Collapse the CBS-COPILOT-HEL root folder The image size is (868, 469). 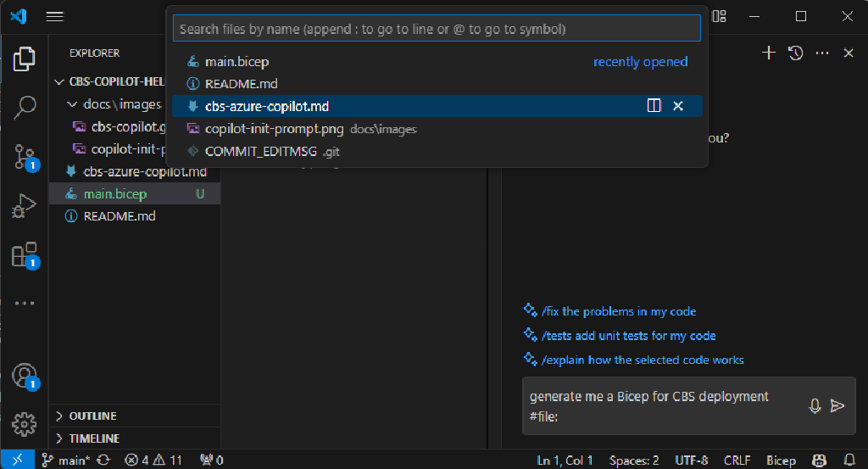pyautogui.click(x=59, y=82)
